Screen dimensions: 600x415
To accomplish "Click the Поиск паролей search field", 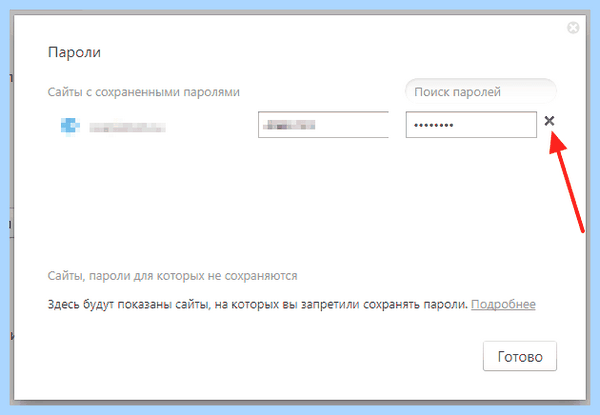I will [481, 91].
